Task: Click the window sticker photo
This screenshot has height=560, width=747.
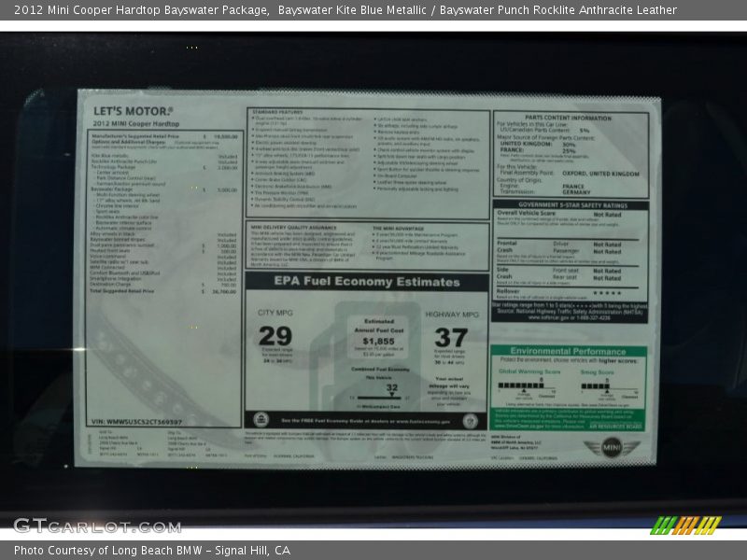Action: click(x=367, y=278)
